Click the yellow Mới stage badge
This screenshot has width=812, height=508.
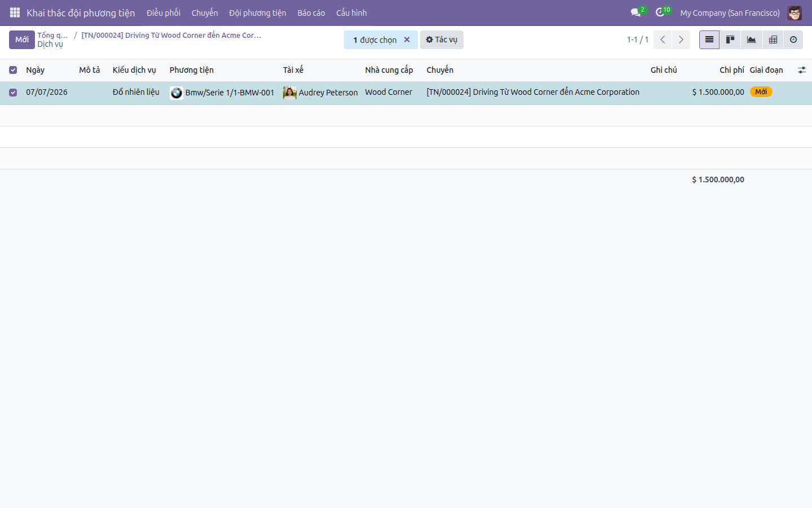[x=761, y=92]
